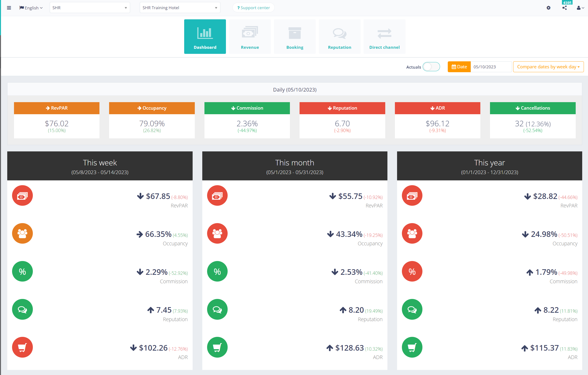This screenshot has width=588, height=375.
Task: Click This month Occupancy people icon
Action: pyautogui.click(x=217, y=233)
